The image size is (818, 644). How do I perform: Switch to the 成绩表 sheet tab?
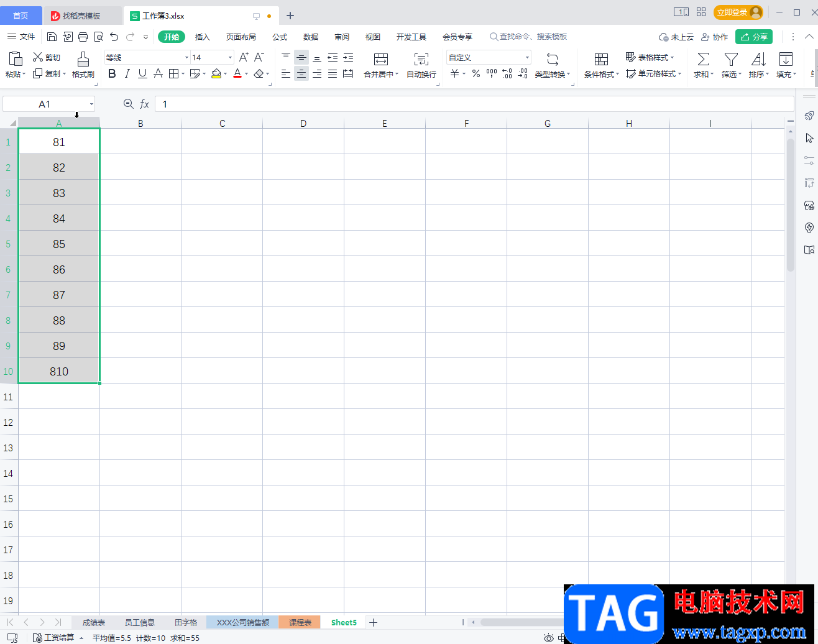94,622
